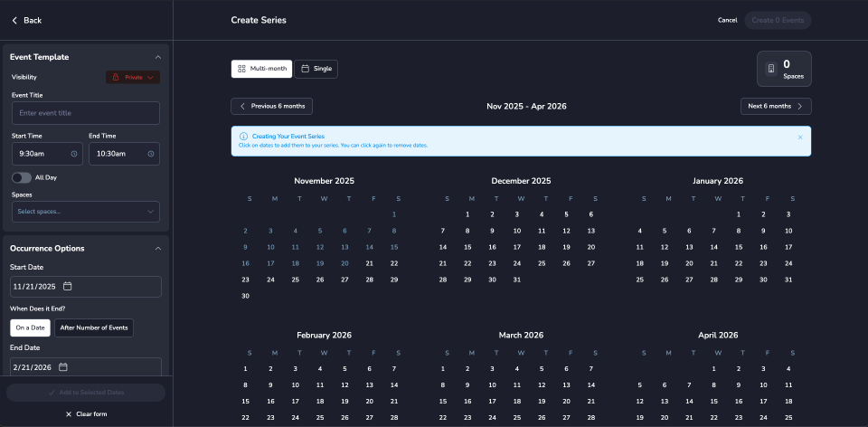Click the Event Title input field

pos(86,113)
